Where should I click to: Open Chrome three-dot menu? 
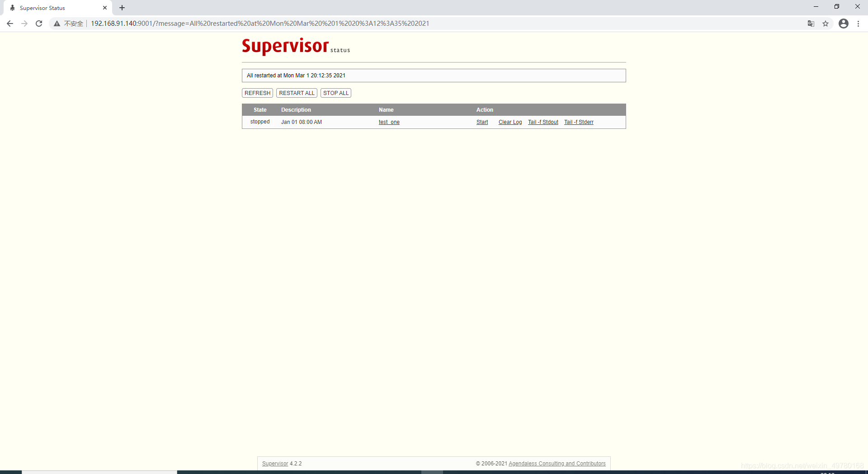(x=858, y=24)
